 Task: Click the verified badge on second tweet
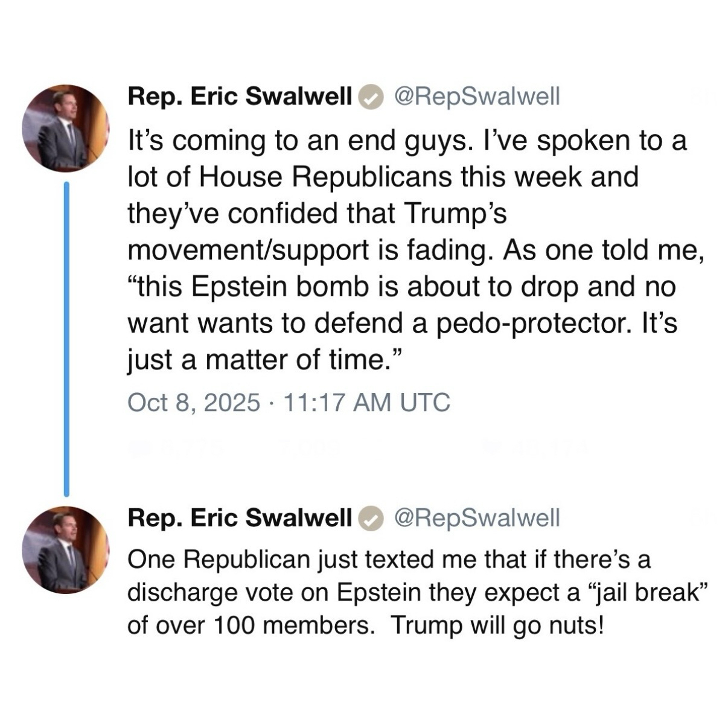click(x=371, y=519)
